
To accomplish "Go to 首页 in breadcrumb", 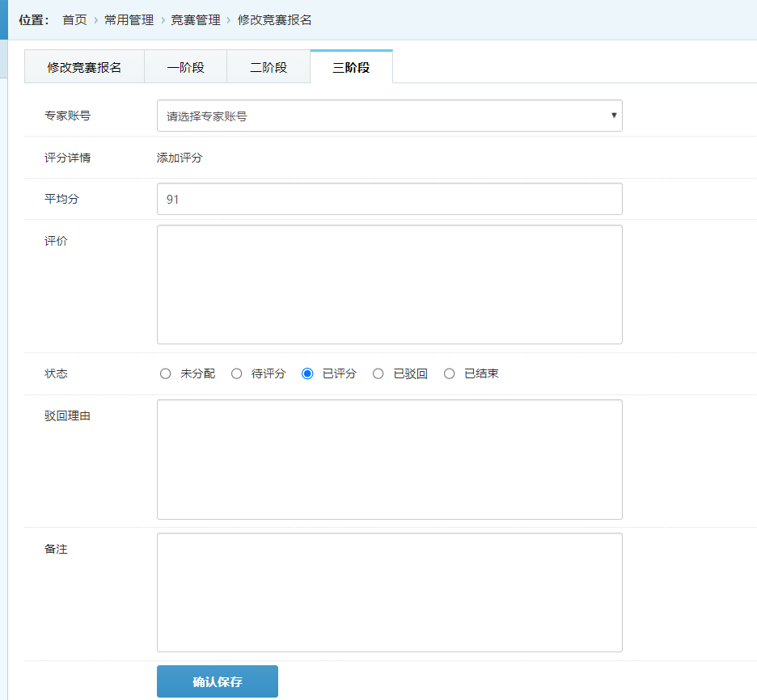I will coord(74,19).
